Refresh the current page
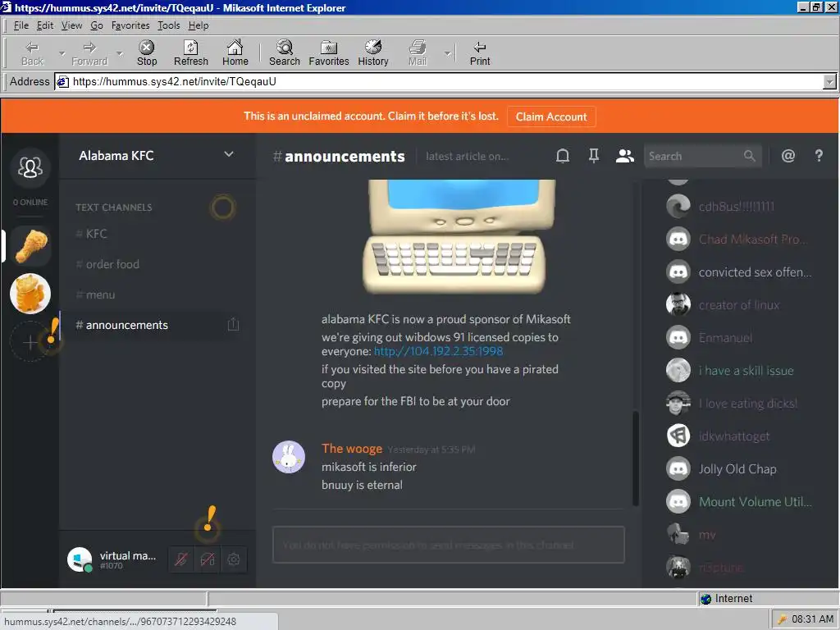 point(190,53)
